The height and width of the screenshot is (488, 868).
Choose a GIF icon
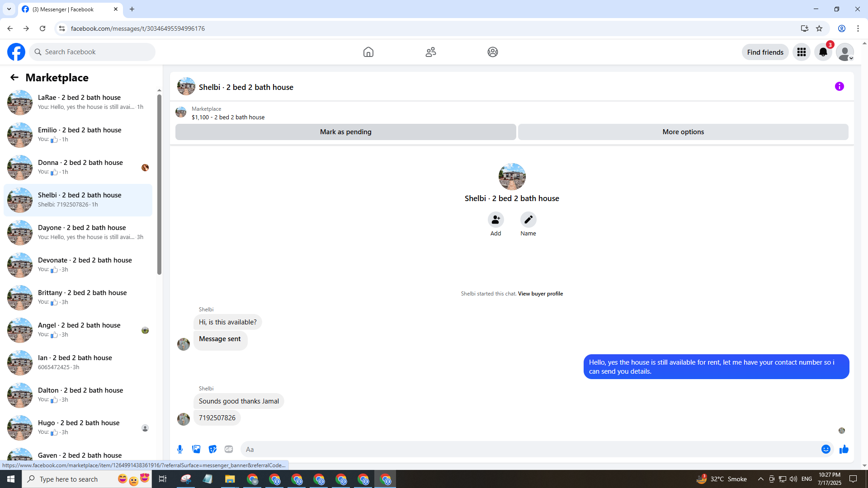coord(229,449)
